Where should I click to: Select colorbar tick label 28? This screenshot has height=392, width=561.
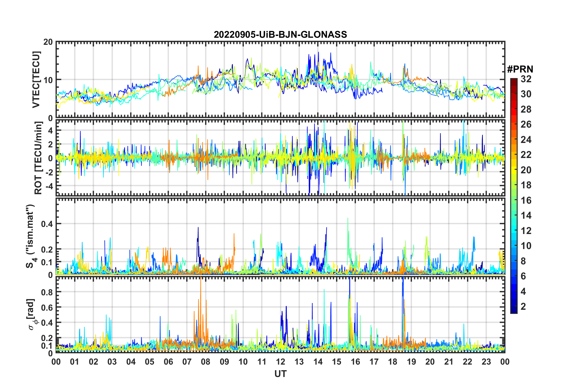(x=526, y=109)
